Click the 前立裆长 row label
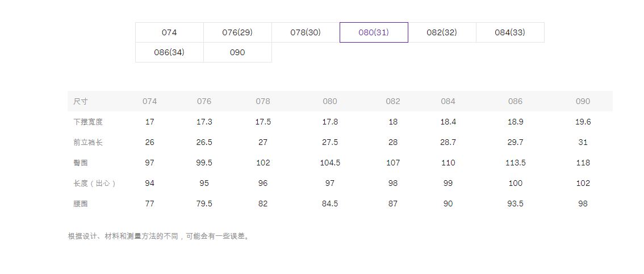Image resolution: width=644 pixels, height=274 pixels. tap(88, 142)
